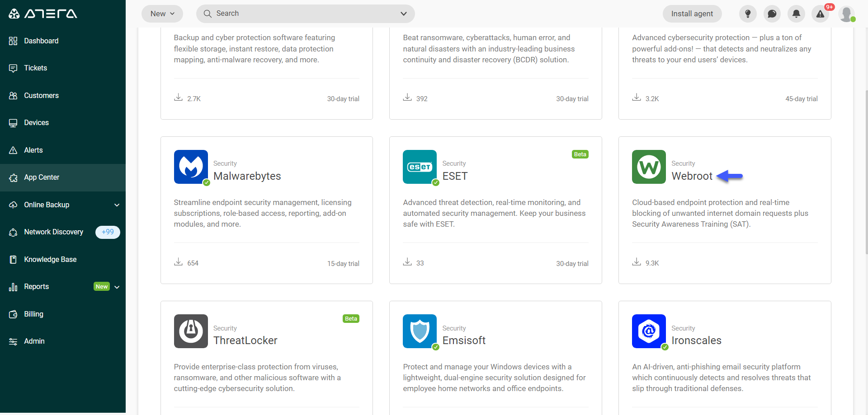Open the Malwarebytes app title
This screenshot has height=415, width=868.
coord(247,176)
